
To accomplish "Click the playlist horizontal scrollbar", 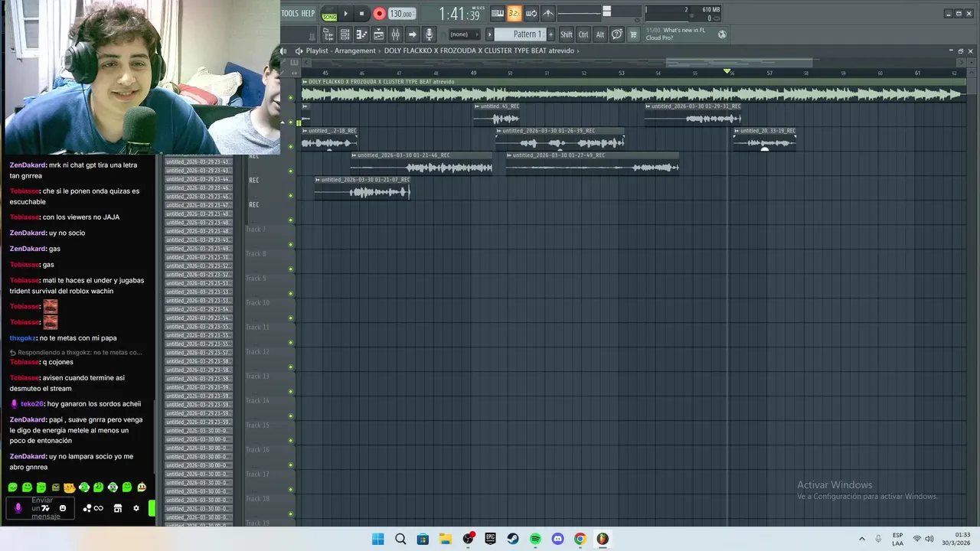I will pos(739,62).
